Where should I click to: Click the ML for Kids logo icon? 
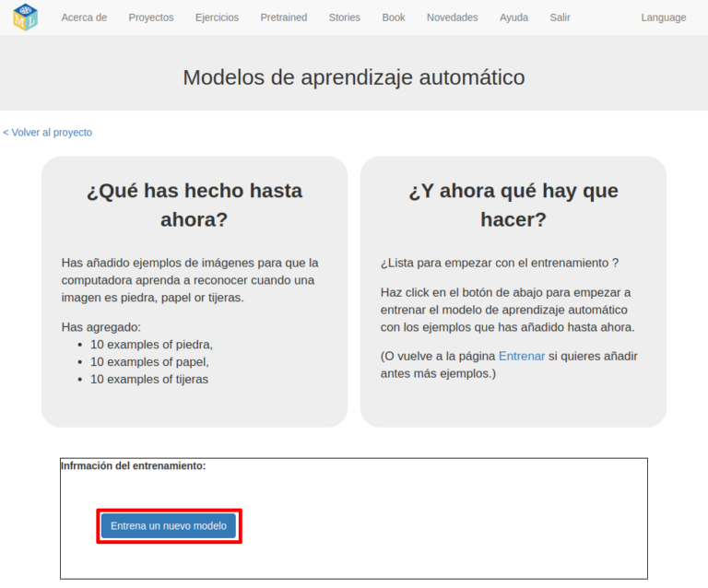coord(25,18)
